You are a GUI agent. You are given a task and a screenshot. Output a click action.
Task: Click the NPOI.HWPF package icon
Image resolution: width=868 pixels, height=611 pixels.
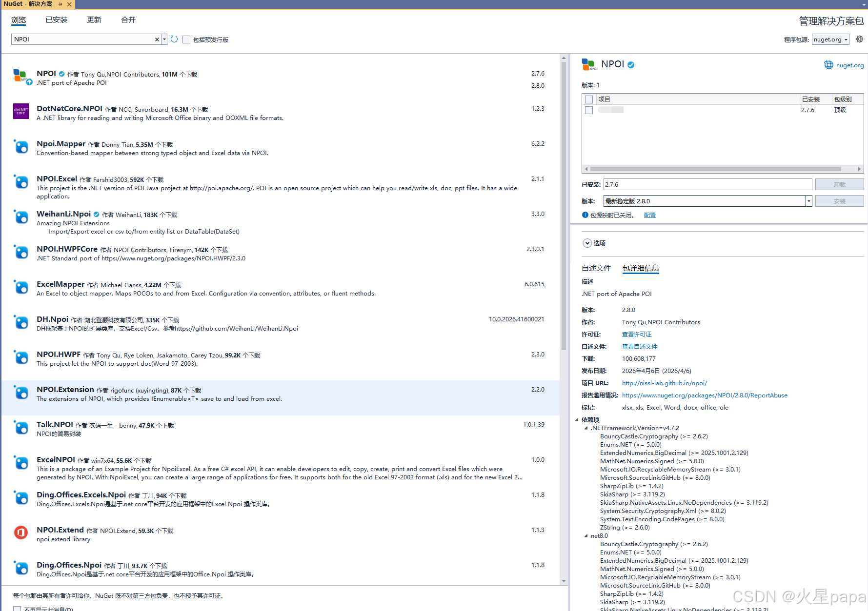pyautogui.click(x=21, y=357)
